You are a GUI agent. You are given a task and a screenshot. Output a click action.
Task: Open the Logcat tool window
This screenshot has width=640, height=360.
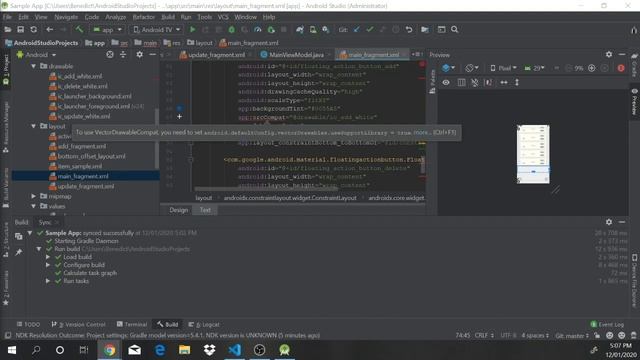coord(204,324)
